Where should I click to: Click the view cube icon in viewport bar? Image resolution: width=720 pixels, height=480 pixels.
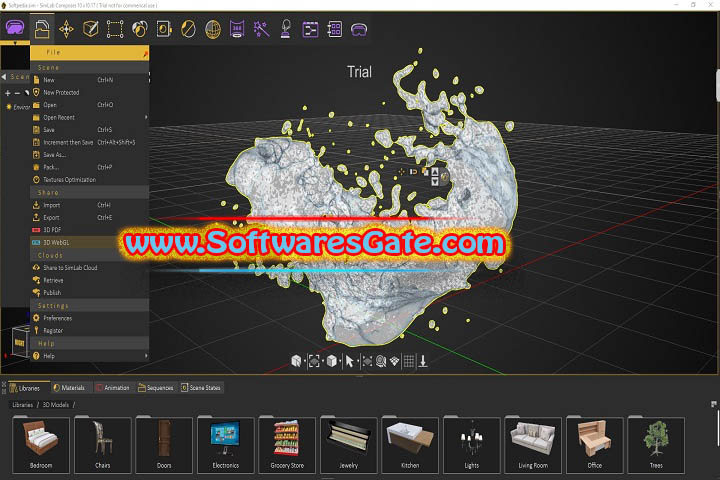(x=296, y=361)
